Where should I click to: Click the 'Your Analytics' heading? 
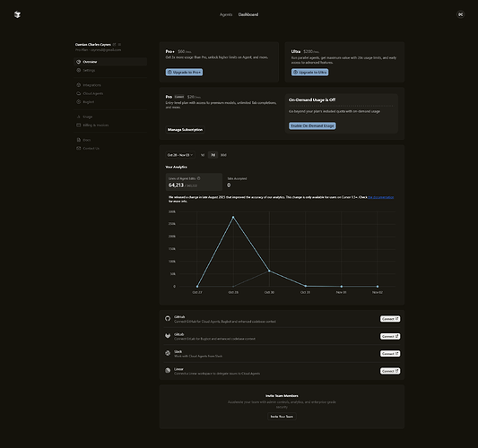coord(176,167)
